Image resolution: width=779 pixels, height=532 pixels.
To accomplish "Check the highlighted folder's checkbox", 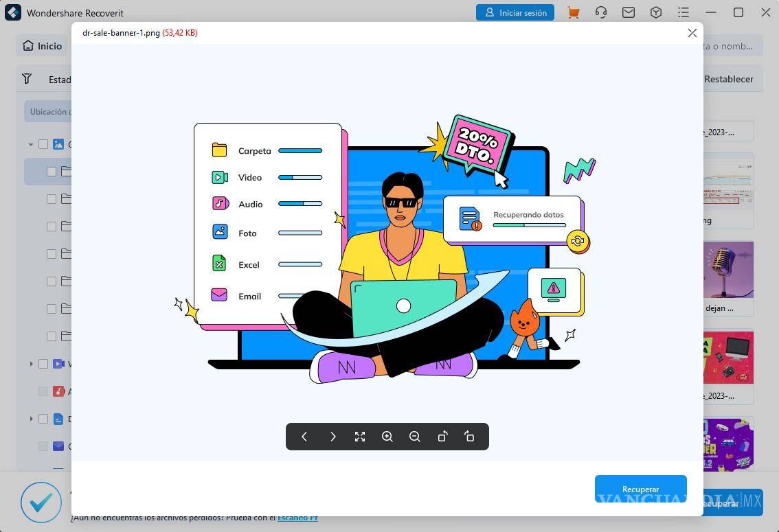I will tap(51, 172).
